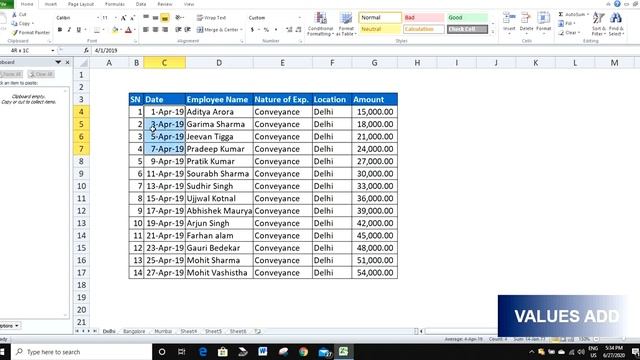
Task: Click the Cut scissors icon
Action: 15,14
